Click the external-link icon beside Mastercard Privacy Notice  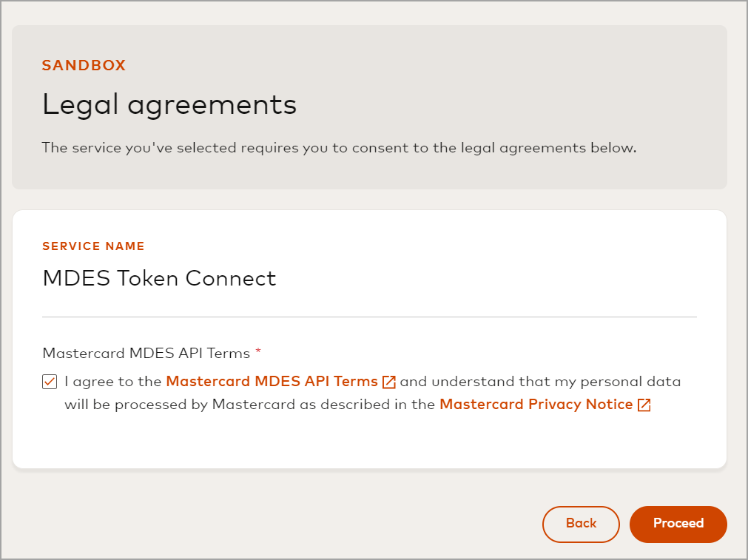(x=644, y=405)
